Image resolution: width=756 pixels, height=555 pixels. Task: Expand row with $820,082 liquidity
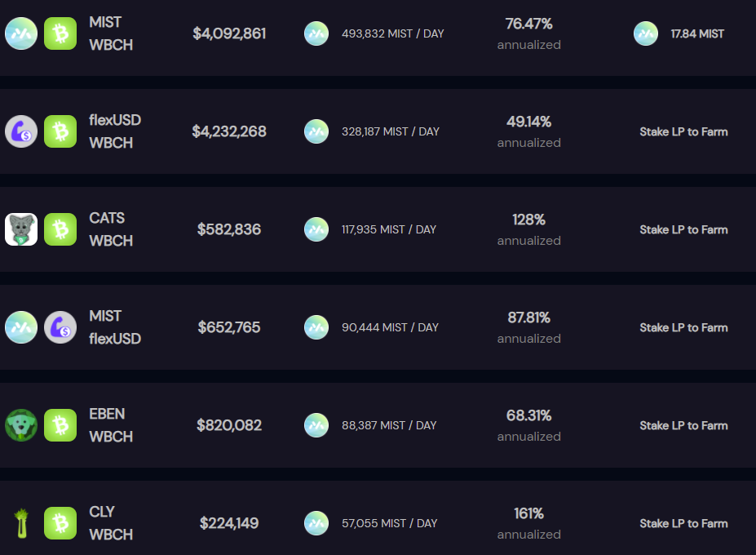[378, 425]
